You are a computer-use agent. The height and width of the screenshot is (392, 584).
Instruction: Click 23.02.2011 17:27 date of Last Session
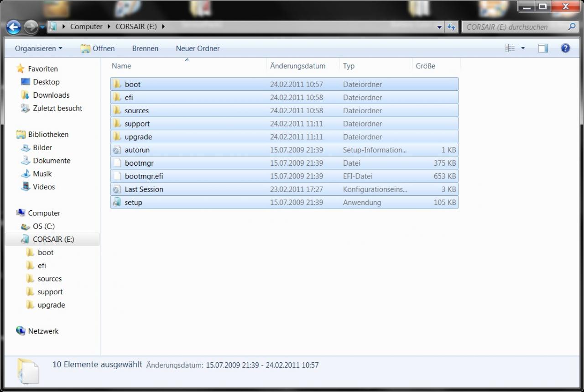[297, 189]
